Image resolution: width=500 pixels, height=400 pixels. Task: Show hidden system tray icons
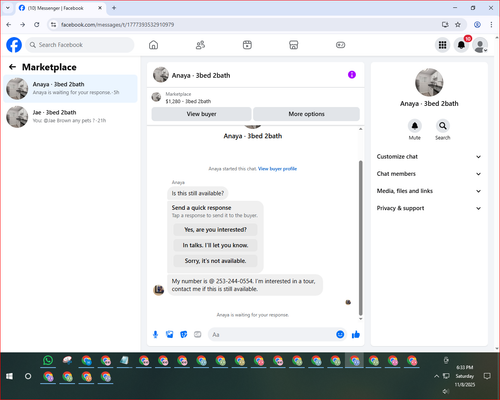coord(436,376)
